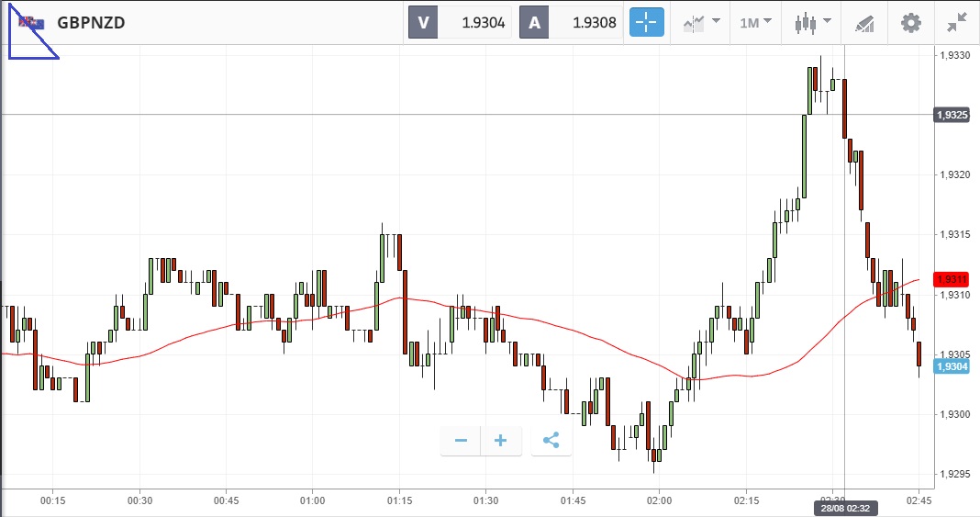
Task: Share the chart via share icon
Action: pyautogui.click(x=551, y=441)
